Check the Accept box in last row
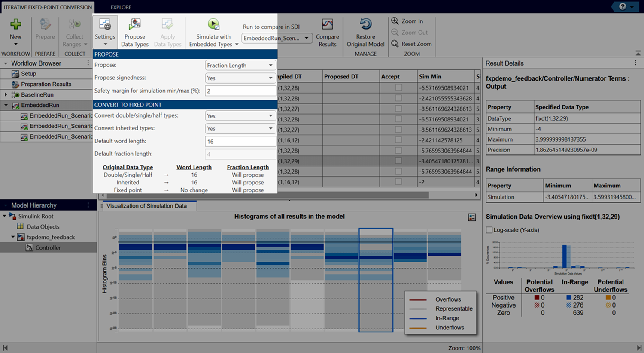Viewport: 644px width, 353px height. pos(398,182)
